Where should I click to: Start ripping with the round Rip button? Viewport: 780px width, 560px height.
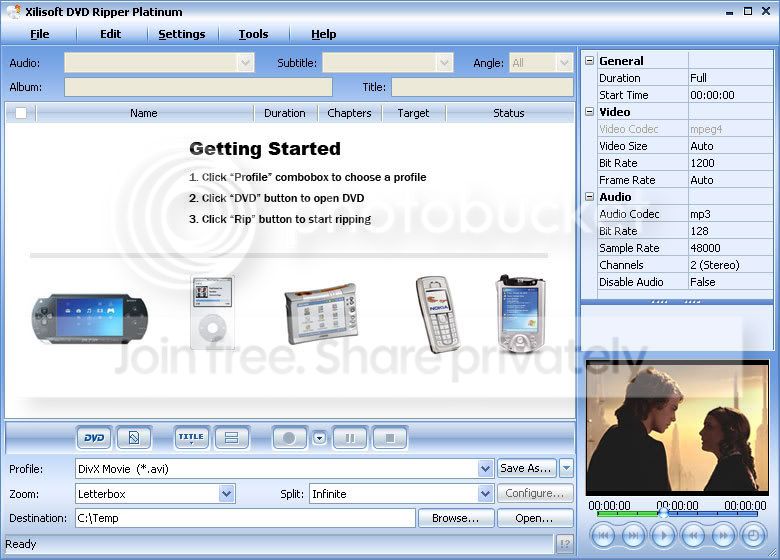click(289, 438)
